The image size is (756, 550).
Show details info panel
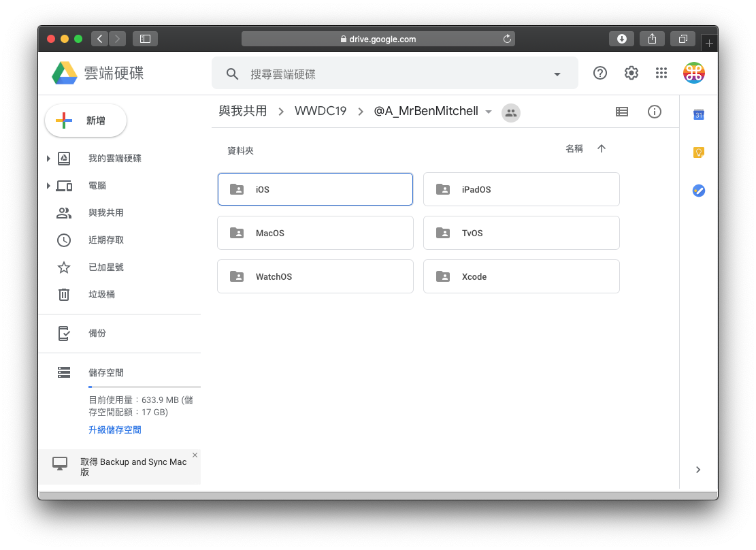[654, 112]
